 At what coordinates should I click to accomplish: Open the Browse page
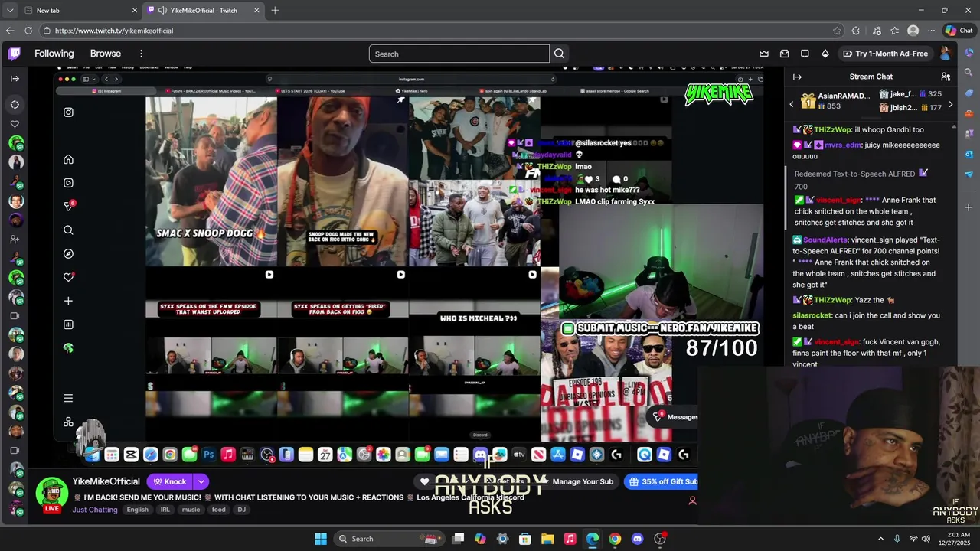pyautogui.click(x=106, y=54)
